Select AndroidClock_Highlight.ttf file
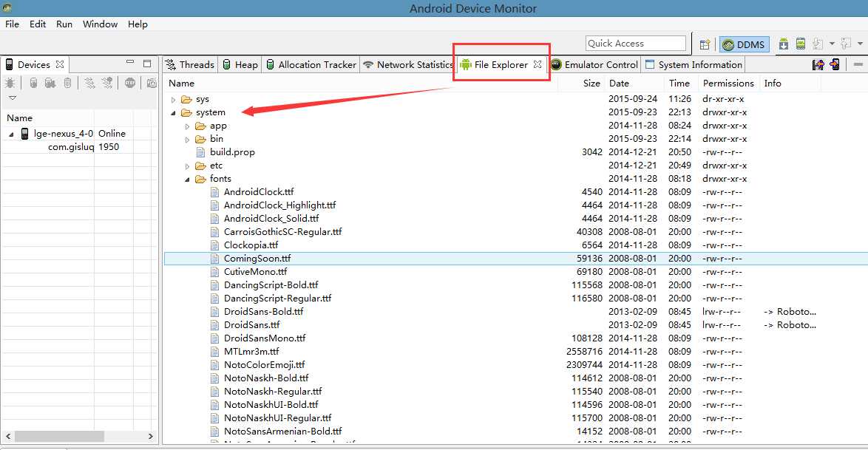Screen dimensions: 868x450 tap(279, 205)
